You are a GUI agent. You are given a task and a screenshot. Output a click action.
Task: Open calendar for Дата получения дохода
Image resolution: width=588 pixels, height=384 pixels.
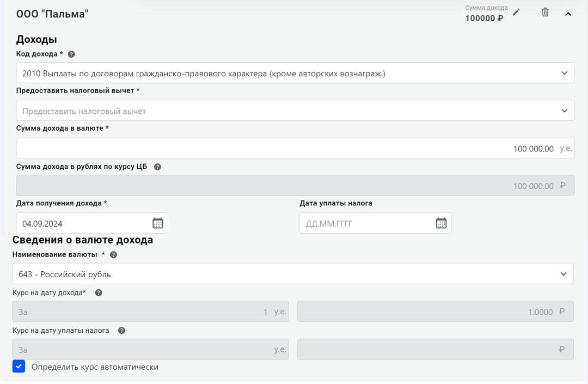coord(158,223)
